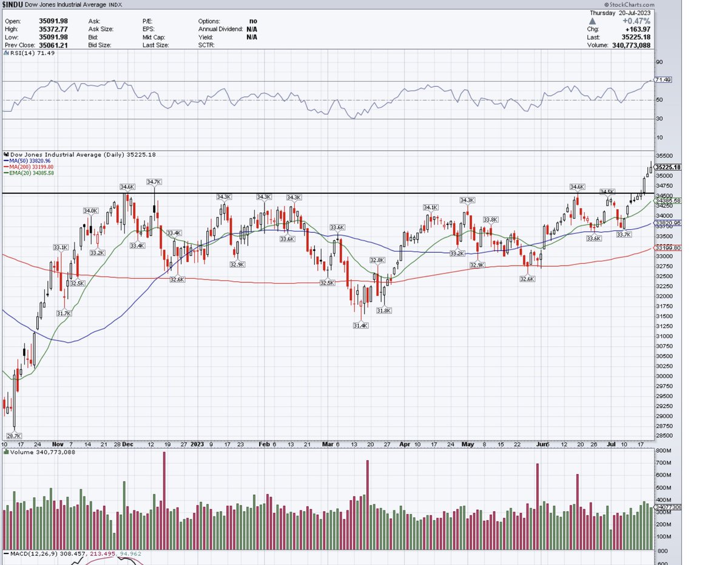Click the 35225.18 current price tag on axis
This screenshot has width=728, height=565.
(x=668, y=167)
